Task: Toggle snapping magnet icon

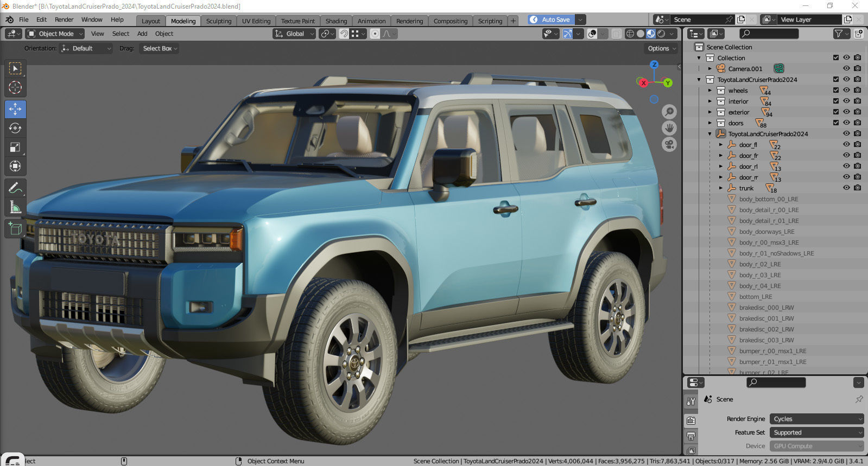Action: pyautogui.click(x=344, y=34)
